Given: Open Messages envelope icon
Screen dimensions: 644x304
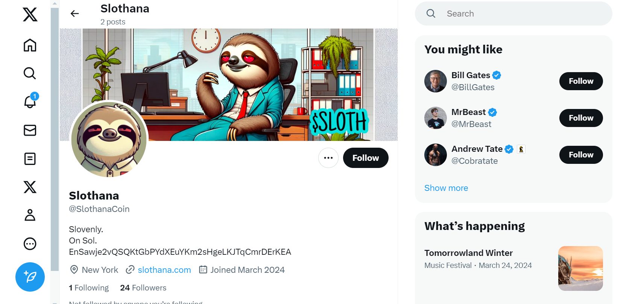Looking at the screenshot, I should 30,130.
